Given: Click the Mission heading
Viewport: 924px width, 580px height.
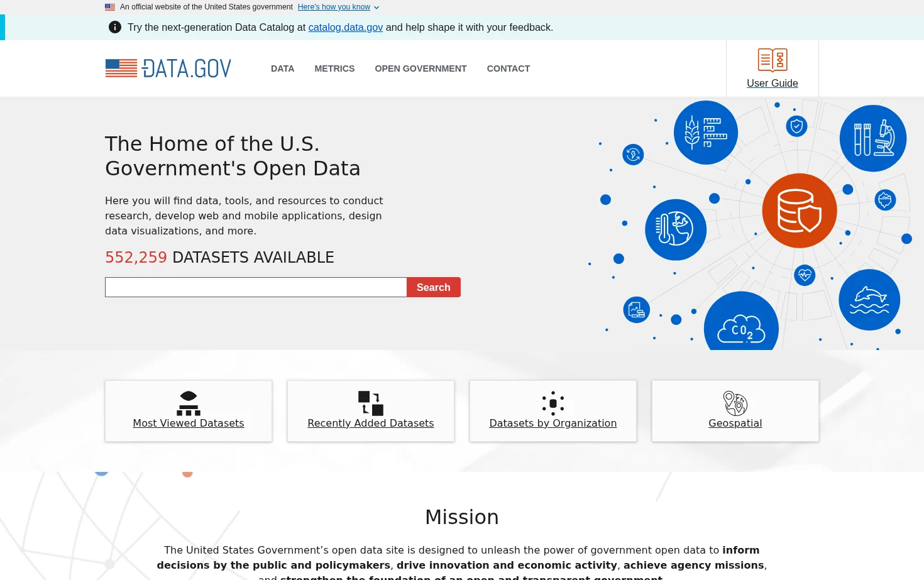Looking at the screenshot, I should (462, 517).
